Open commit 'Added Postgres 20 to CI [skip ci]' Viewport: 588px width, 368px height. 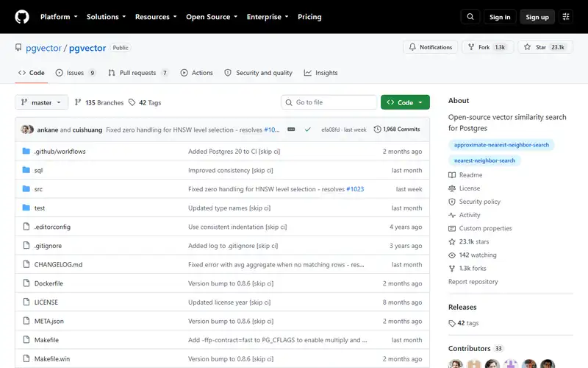click(234, 152)
